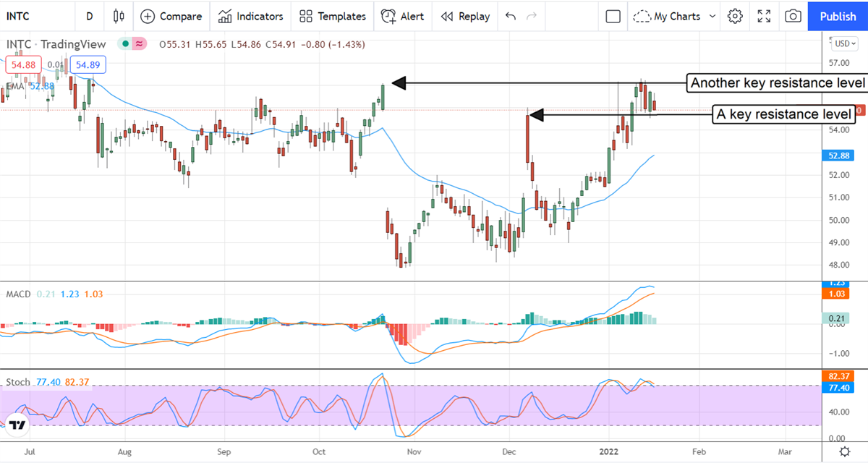Open the Indicators panel

click(250, 16)
